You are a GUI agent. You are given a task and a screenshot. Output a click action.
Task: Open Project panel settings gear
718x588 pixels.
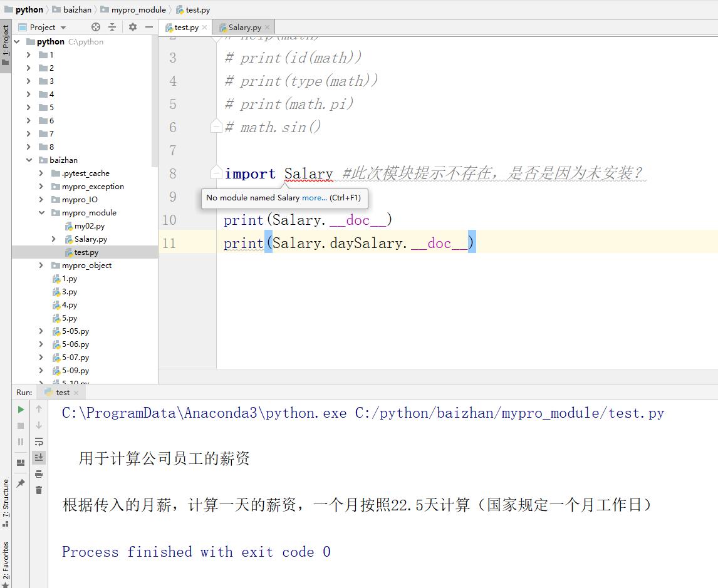[x=133, y=28]
